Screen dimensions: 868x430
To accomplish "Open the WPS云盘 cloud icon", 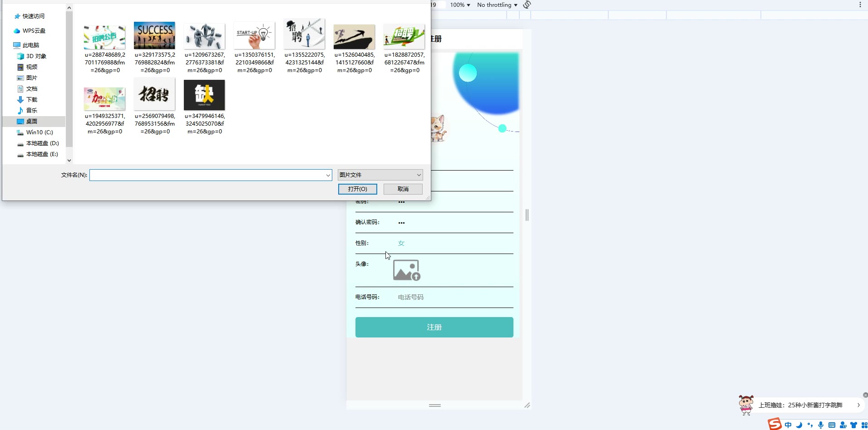I will [x=17, y=31].
